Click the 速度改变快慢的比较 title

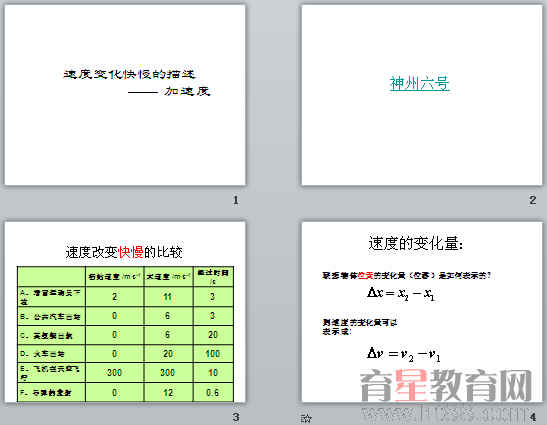click(x=124, y=252)
